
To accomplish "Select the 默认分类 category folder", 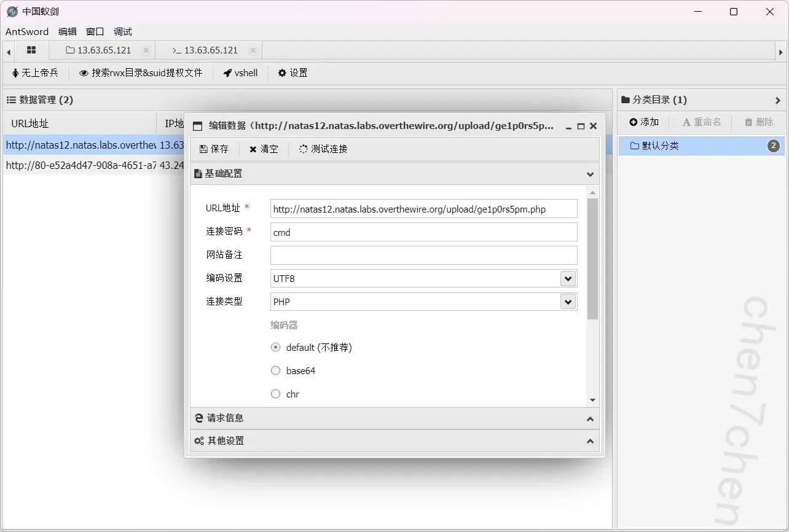I will coord(660,146).
